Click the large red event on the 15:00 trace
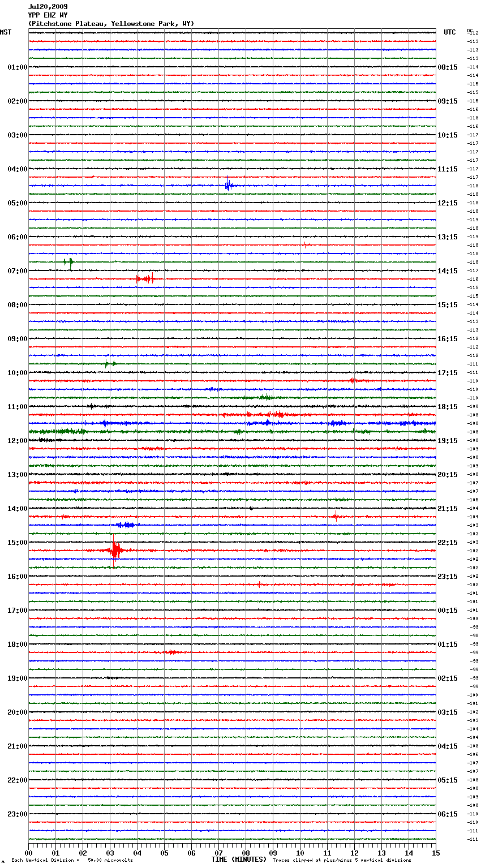 coord(115,550)
